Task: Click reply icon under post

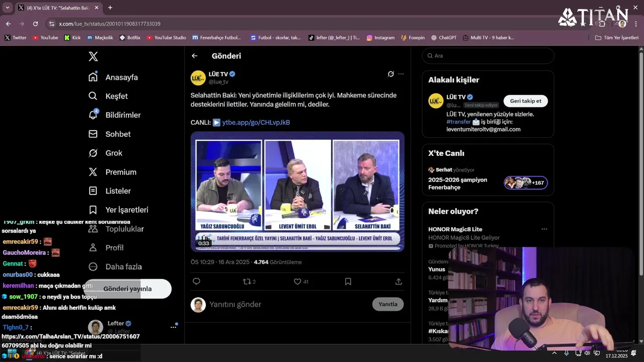Action: (x=197, y=282)
